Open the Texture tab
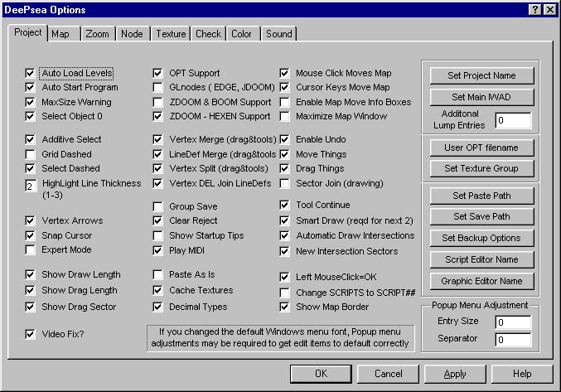 tap(171, 34)
